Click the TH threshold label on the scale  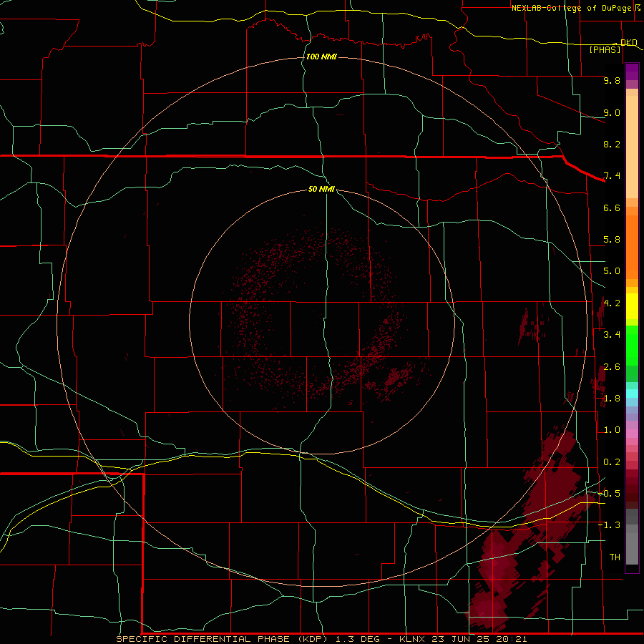click(x=615, y=557)
